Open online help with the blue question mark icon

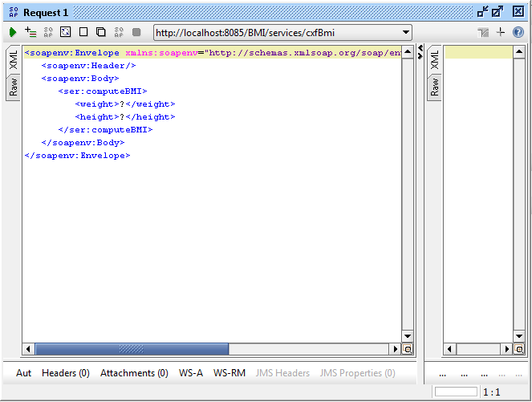pyautogui.click(x=518, y=32)
